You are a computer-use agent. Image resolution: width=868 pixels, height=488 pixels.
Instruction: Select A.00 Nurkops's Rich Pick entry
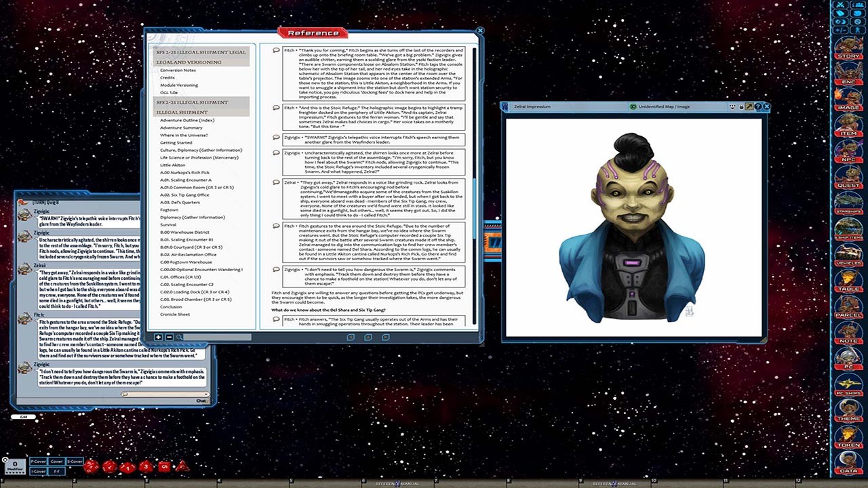(x=184, y=172)
